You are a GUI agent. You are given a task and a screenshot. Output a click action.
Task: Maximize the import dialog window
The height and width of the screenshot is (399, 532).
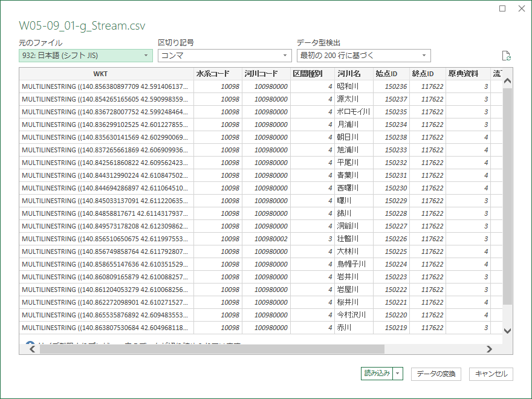[502, 9]
